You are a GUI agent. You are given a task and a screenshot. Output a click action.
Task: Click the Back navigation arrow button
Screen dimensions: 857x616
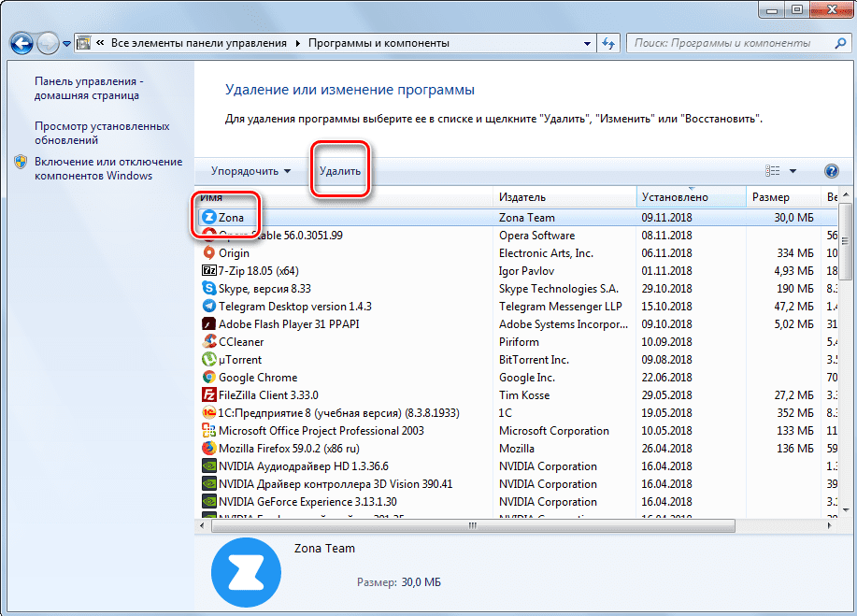(21, 43)
